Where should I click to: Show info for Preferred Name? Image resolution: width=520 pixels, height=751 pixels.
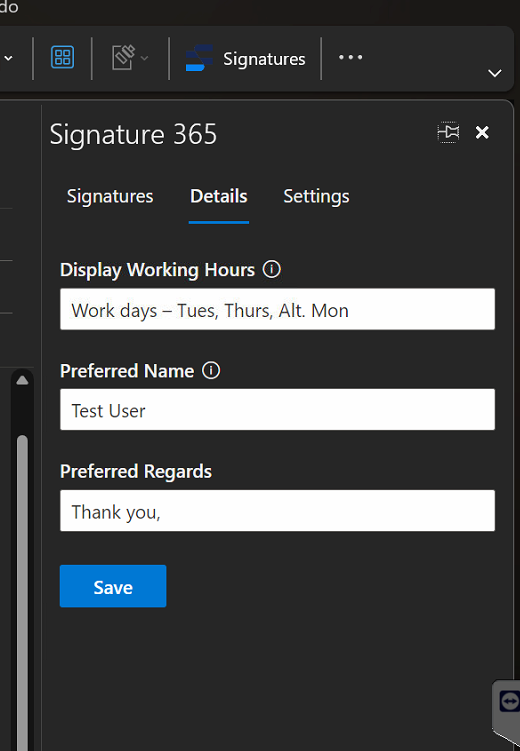coord(211,370)
